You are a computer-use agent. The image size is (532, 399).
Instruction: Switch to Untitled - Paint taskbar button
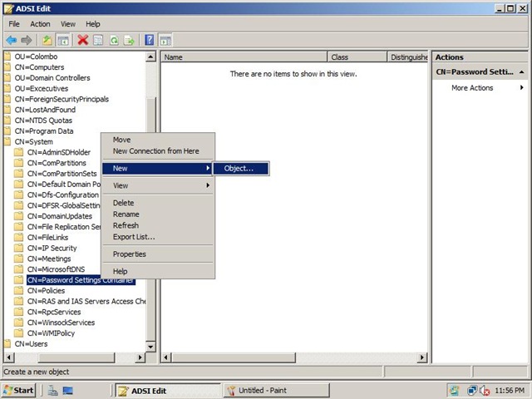tap(277, 391)
